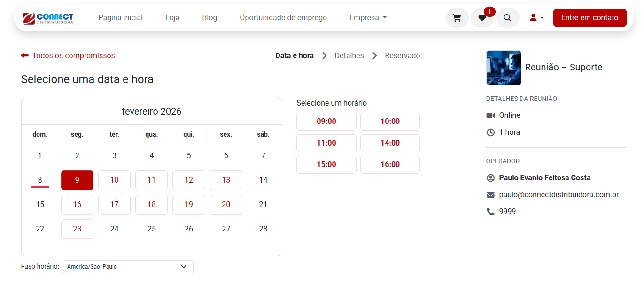Click the Connect Distribuidora logo
Screen dimensions: 644x292
[x=48, y=18]
